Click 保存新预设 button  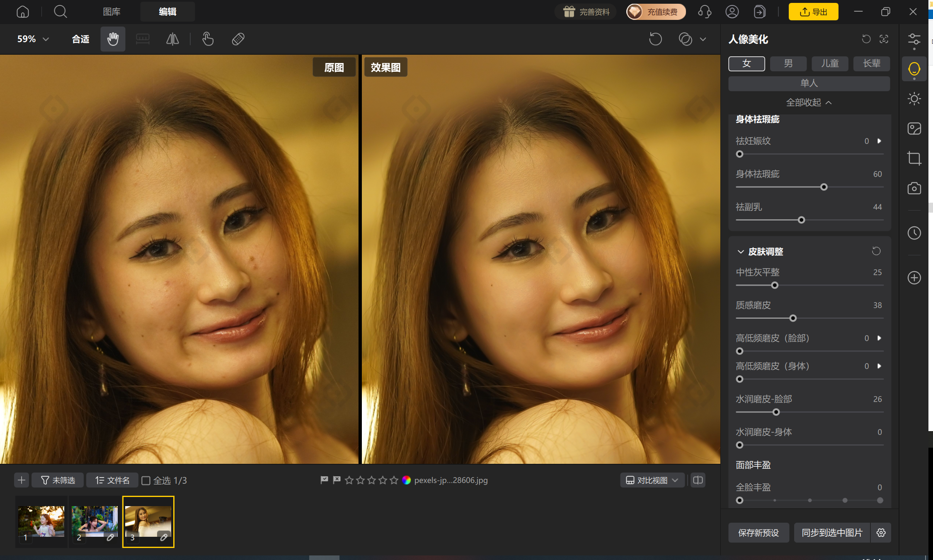(759, 533)
